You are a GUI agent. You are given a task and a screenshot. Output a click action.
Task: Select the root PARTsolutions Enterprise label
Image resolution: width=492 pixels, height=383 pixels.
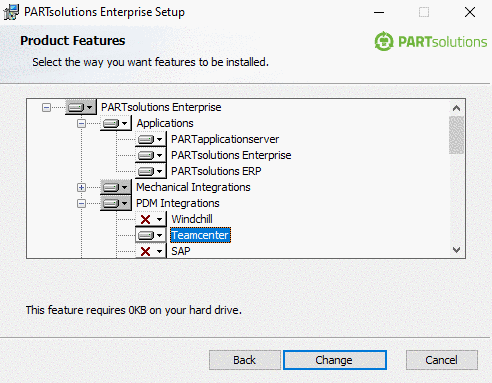[161, 107]
